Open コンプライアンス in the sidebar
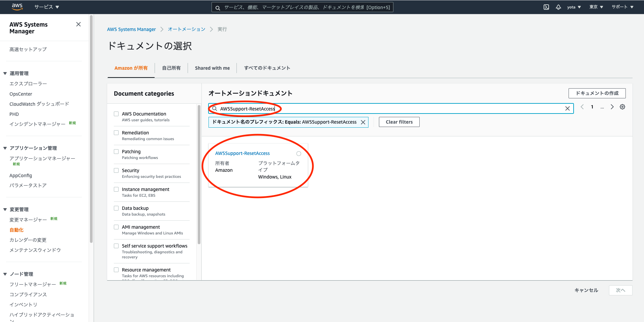The image size is (644, 322). click(28, 295)
